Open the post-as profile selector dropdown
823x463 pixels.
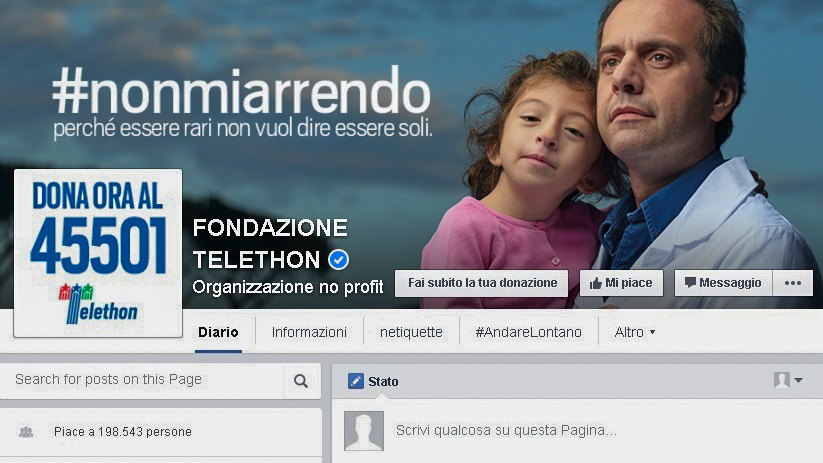[788, 380]
